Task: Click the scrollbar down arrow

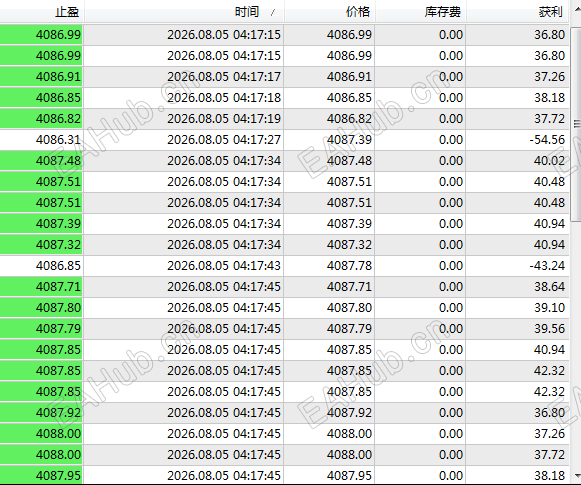Action: (577, 475)
